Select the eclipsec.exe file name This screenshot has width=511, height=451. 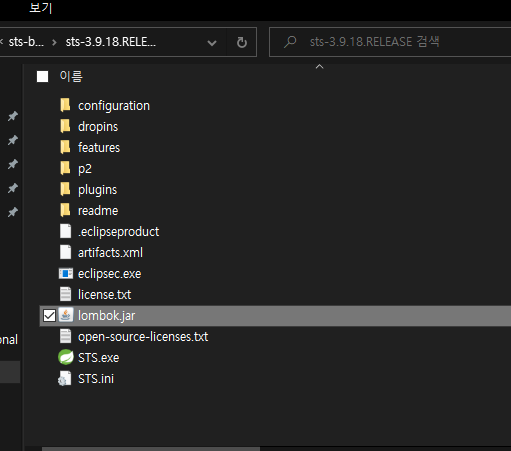(110, 274)
